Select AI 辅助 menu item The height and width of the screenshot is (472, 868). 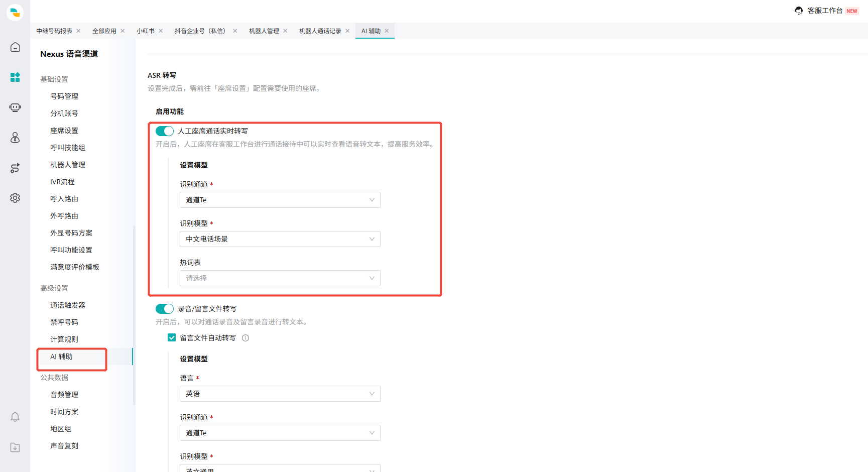coord(61,357)
